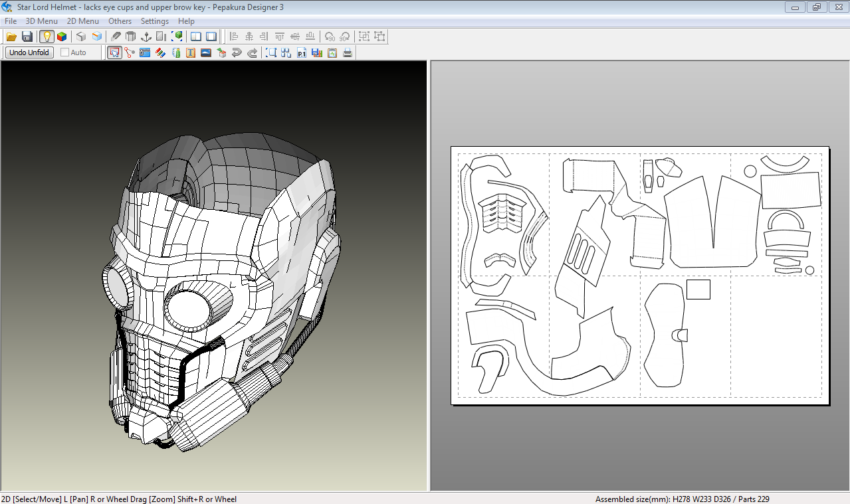The width and height of the screenshot is (850, 504).
Task: Click the mirror-shape icon beside anchor
Action: pyautogui.click(x=161, y=37)
